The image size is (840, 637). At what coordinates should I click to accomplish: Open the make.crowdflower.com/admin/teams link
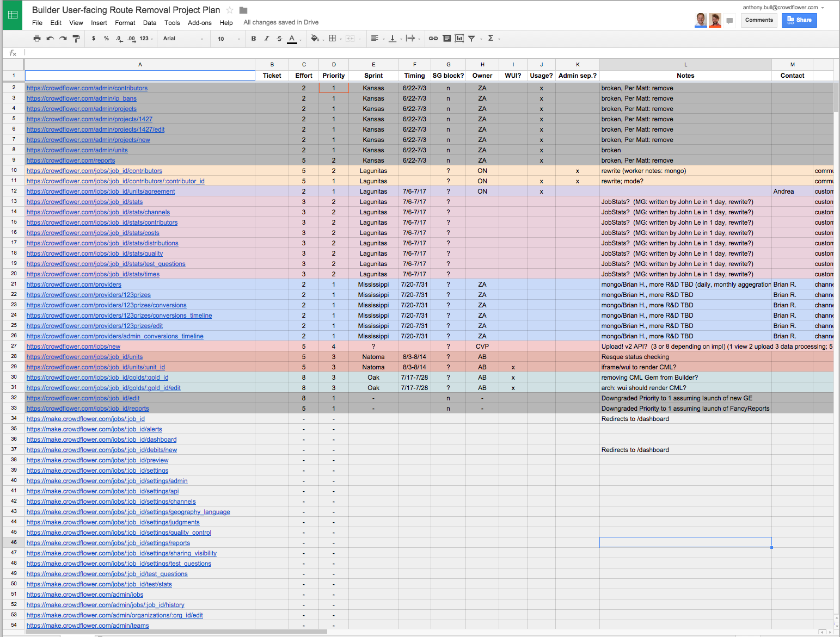point(88,626)
